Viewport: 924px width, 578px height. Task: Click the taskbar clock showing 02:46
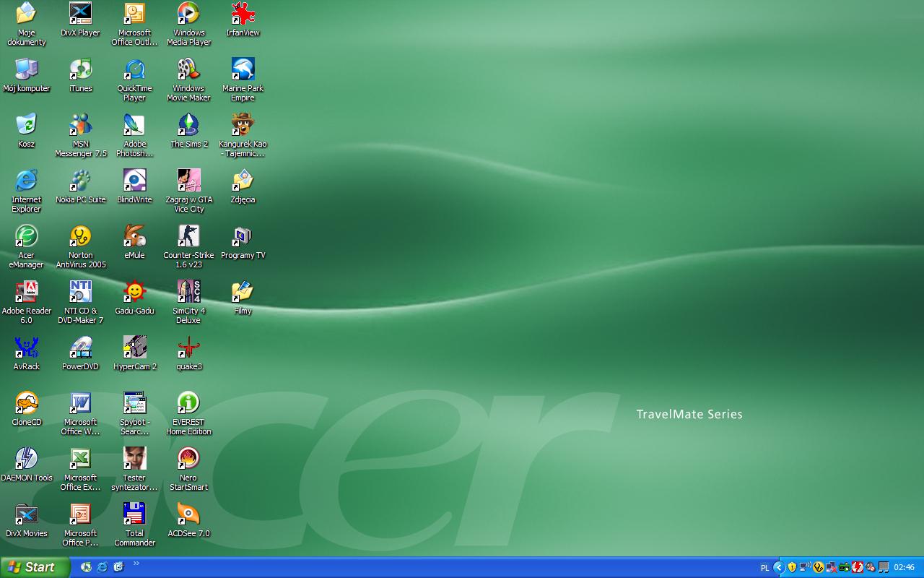pos(905,568)
